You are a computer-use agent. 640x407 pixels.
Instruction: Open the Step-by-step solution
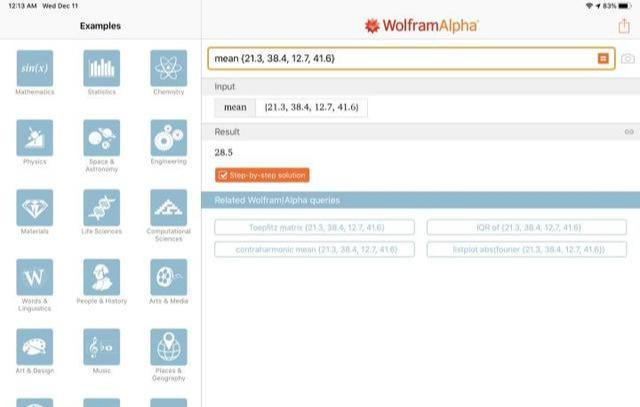262,175
